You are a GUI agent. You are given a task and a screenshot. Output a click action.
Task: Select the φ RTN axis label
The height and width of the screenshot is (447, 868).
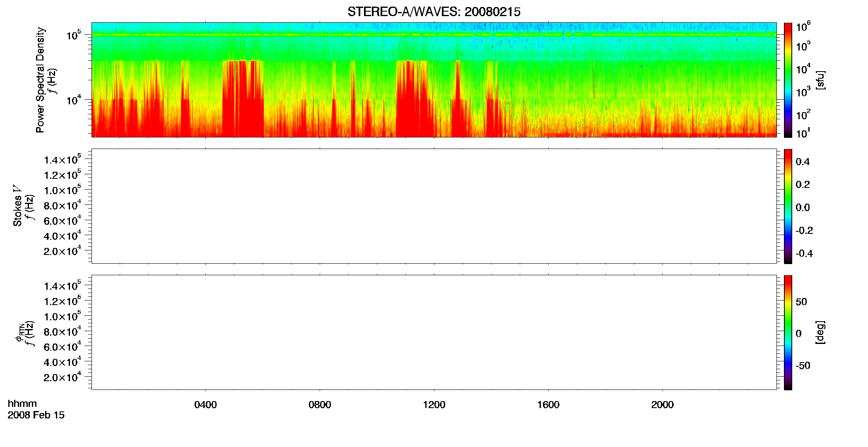(x=19, y=333)
